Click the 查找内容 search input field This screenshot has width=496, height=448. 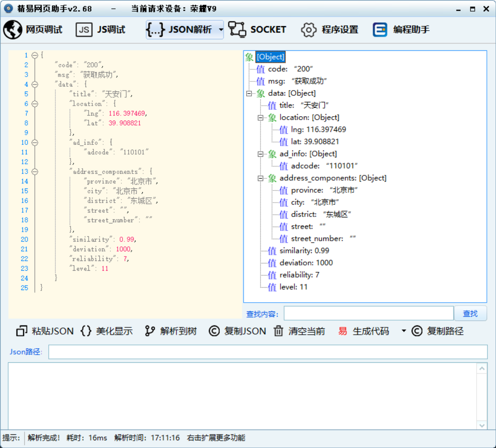pos(368,314)
